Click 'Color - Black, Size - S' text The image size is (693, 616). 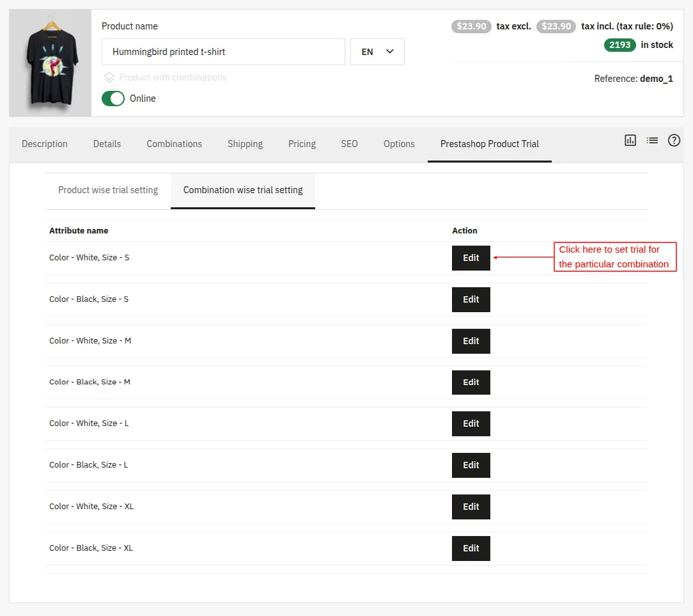[x=89, y=299]
